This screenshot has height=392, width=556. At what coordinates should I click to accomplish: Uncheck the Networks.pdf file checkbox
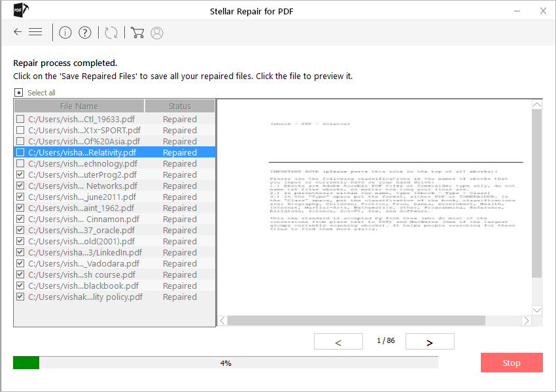(x=20, y=186)
